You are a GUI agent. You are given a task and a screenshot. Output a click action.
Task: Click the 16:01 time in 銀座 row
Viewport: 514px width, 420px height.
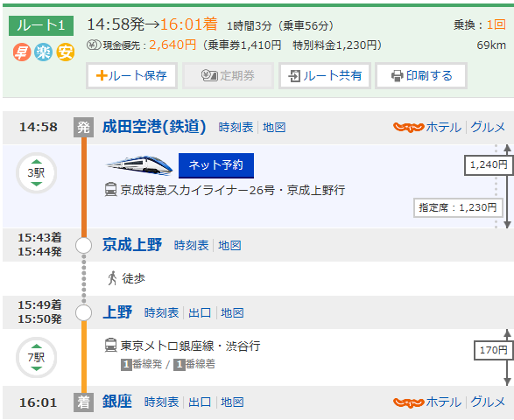tap(39, 402)
